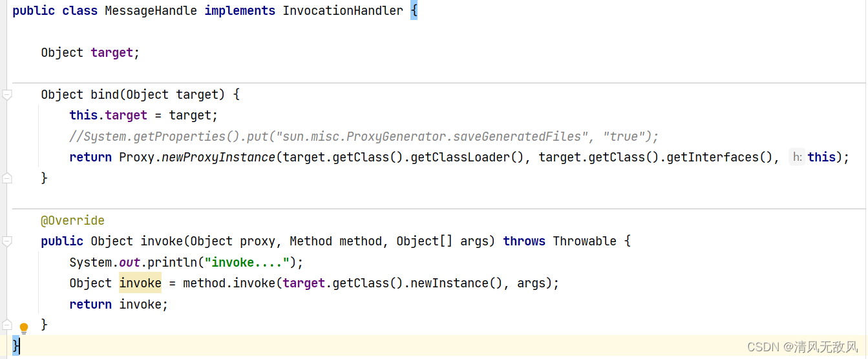The height and width of the screenshot is (359, 868).
Task: Click the "h:" parameter inlay hint
Action: (x=797, y=157)
